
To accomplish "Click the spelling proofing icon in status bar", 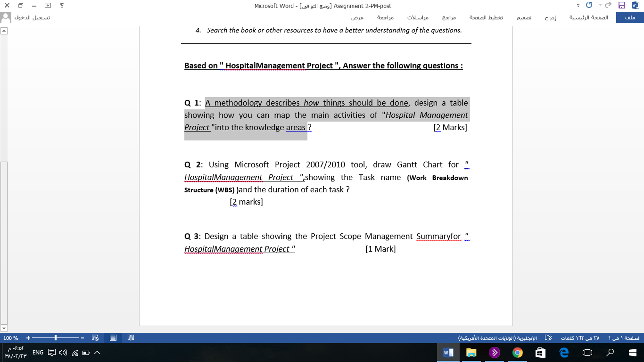I will point(548,338).
